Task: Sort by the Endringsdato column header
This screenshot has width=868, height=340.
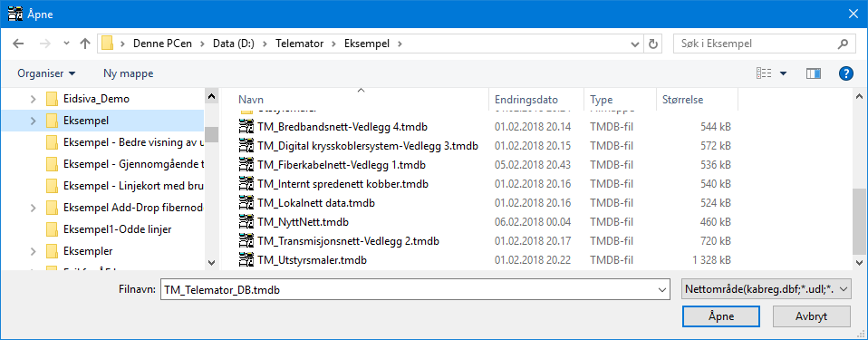Action: tap(536, 100)
